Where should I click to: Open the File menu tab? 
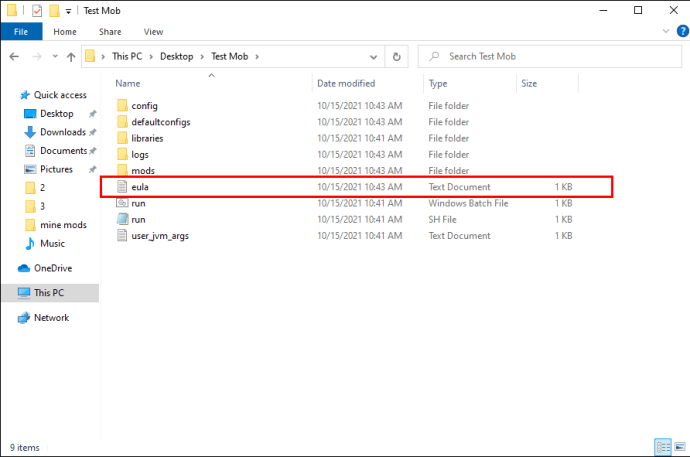[x=21, y=32]
